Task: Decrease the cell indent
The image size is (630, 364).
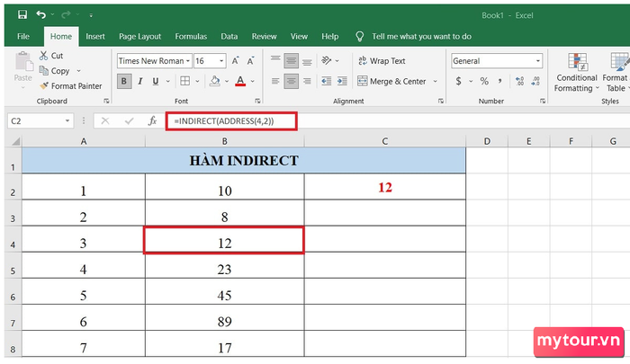Action: [326, 82]
